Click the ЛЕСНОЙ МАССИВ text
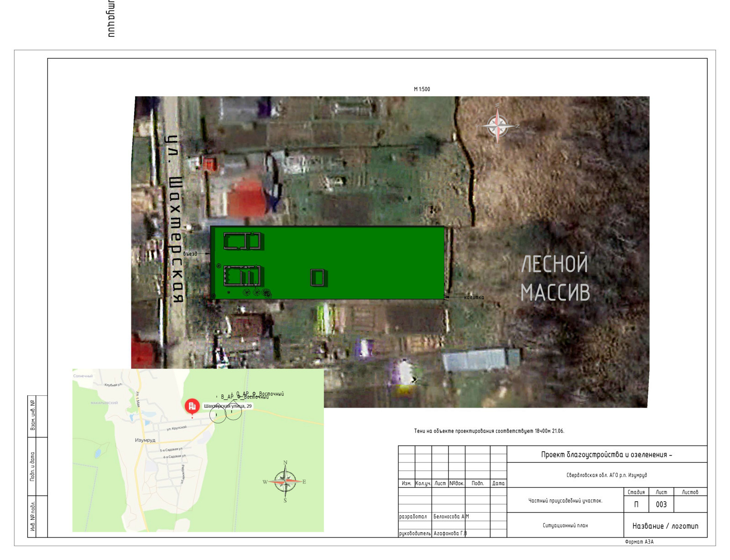Image resolution: width=730 pixels, height=560 pixels. point(555,278)
